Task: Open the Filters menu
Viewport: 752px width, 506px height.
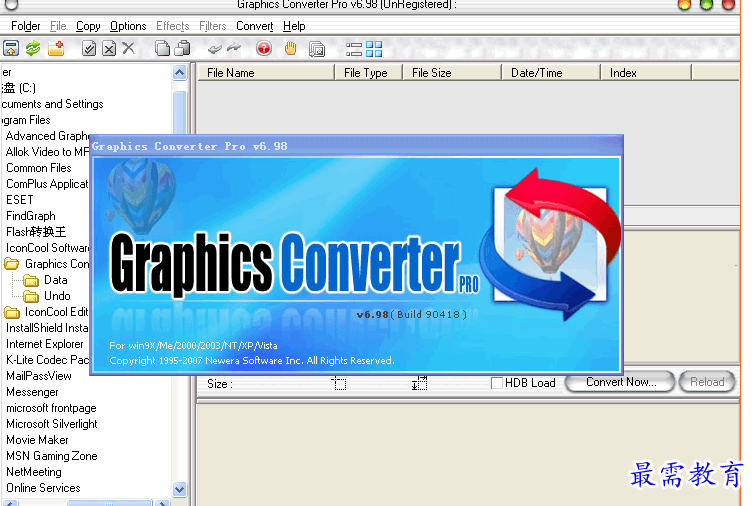Action: (x=212, y=26)
